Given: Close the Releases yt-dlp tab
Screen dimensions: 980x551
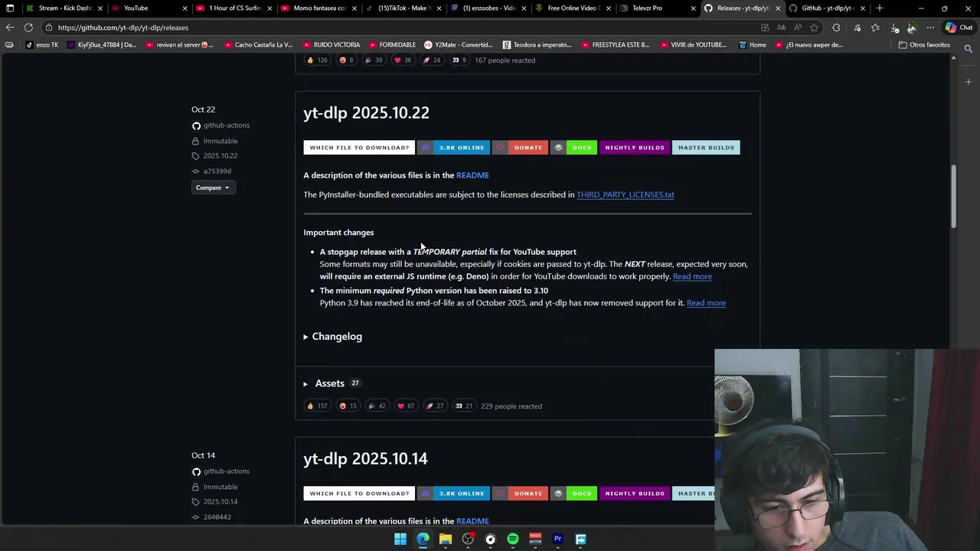Looking at the screenshot, I should click(x=778, y=8).
